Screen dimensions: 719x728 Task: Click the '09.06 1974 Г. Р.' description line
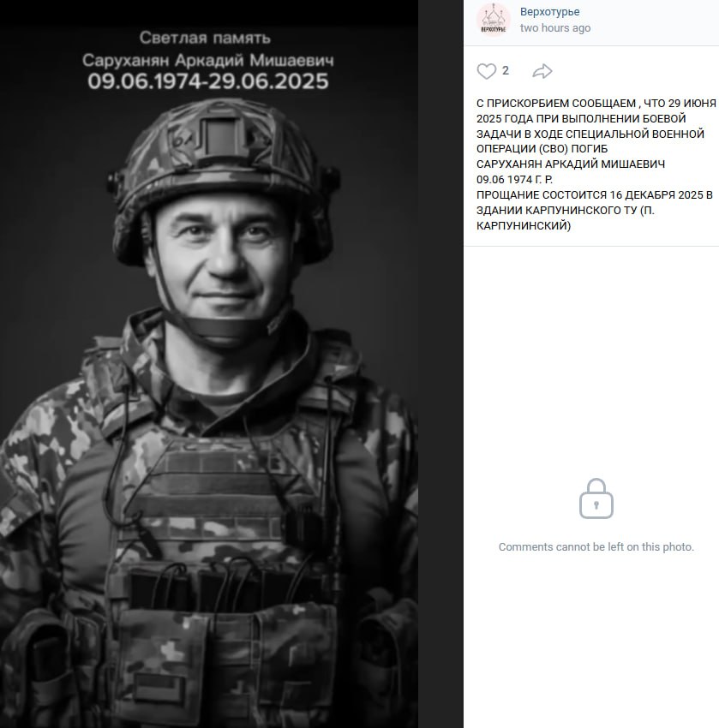515,180
